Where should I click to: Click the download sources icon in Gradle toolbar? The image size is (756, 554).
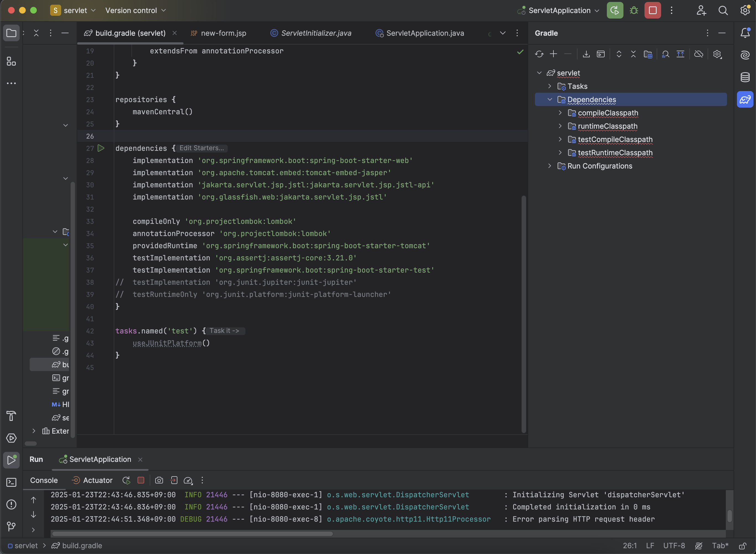pos(586,54)
